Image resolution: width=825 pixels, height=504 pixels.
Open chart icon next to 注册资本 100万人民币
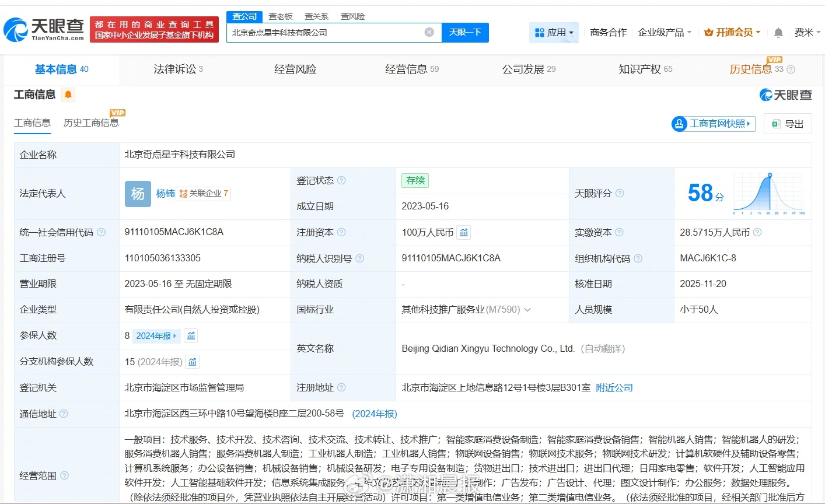click(464, 233)
